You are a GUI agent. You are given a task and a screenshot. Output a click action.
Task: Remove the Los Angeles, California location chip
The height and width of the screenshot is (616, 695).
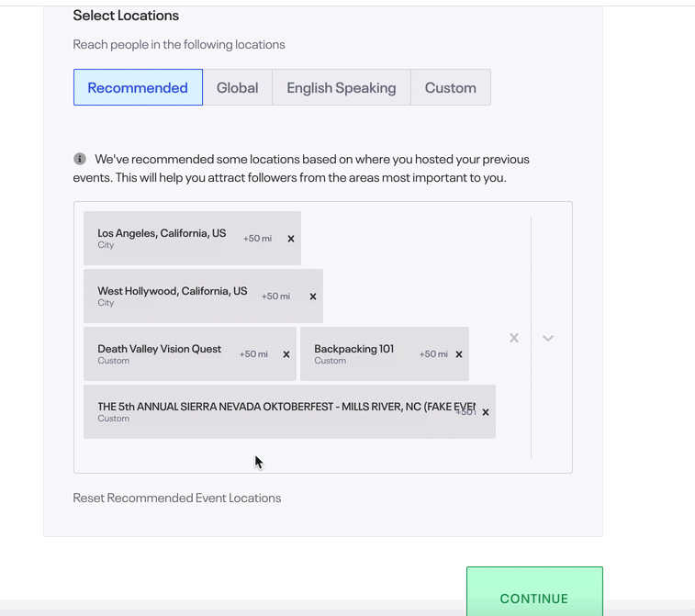(x=291, y=239)
